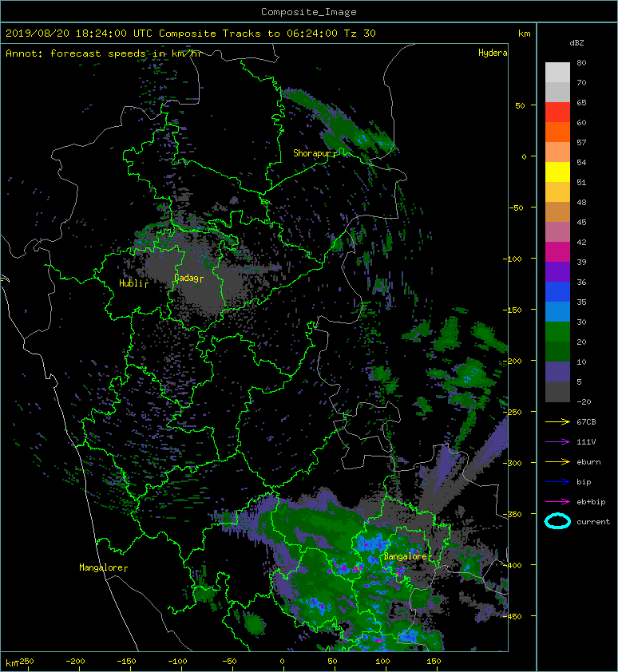
Task: Click the Hydera city label
Action: point(493,53)
